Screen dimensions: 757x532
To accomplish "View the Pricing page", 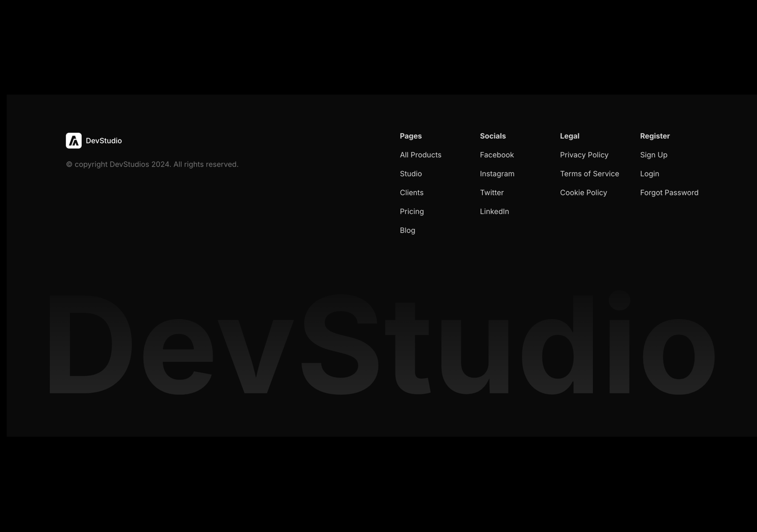I will (x=412, y=211).
